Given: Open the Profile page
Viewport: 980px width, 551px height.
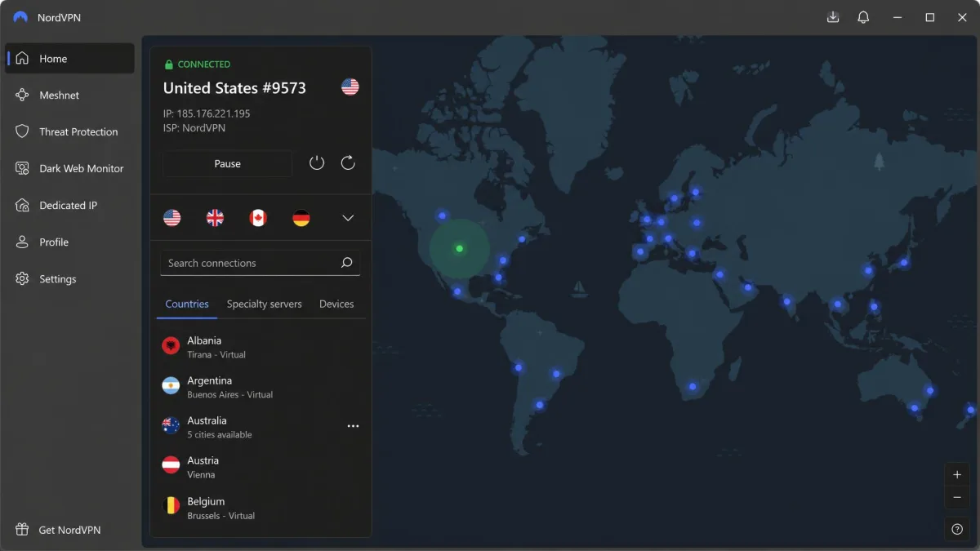Looking at the screenshot, I should tap(69, 242).
